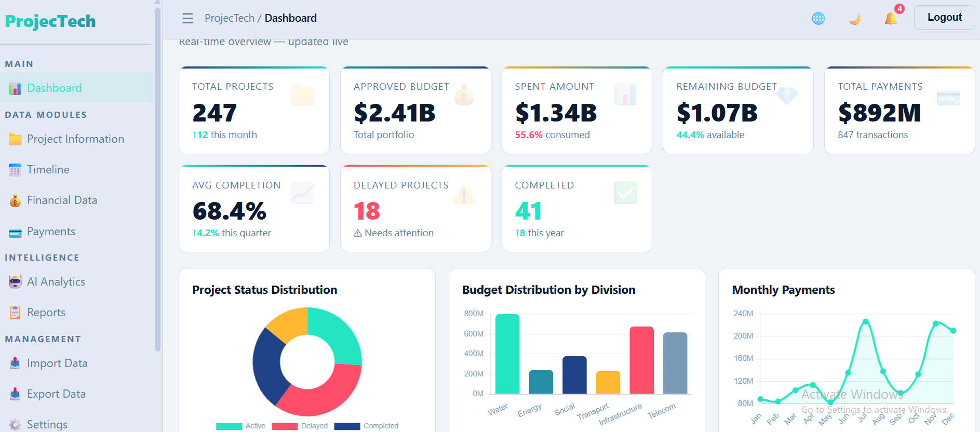This screenshot has width=980, height=432.
Task: Toggle the Completed legend item in status chart
Action: pos(366,426)
